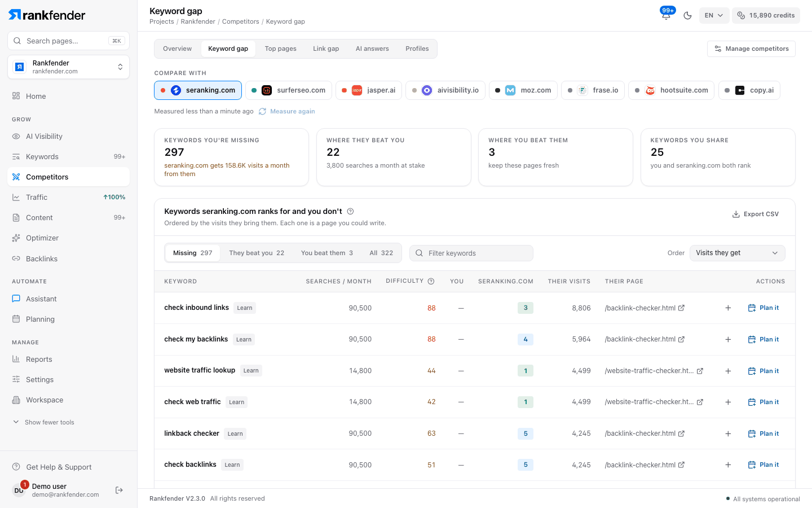Click the 15,890 credits button
The width and height of the screenshot is (812, 508).
click(766, 15)
